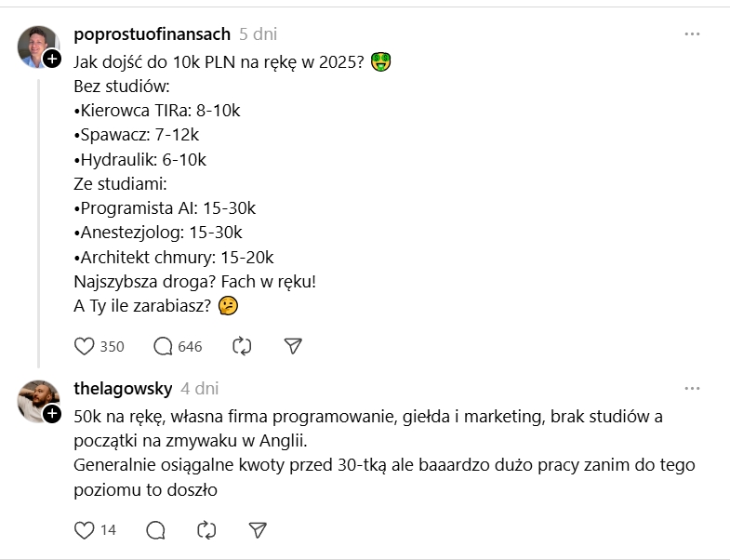Viewport: 730px width, 560px height.
Task: Open more options for thelagowsky reply
Action: (x=692, y=388)
